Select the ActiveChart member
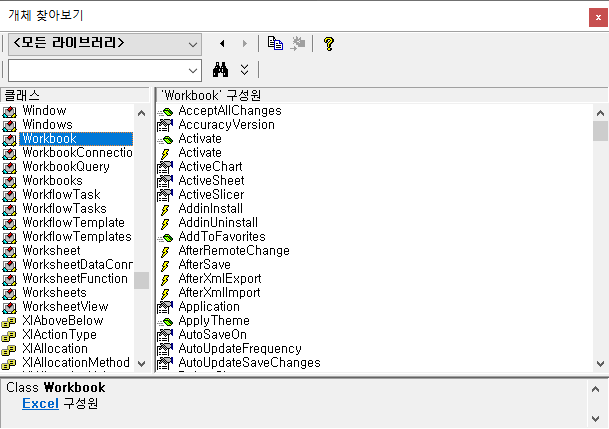 pos(210,167)
